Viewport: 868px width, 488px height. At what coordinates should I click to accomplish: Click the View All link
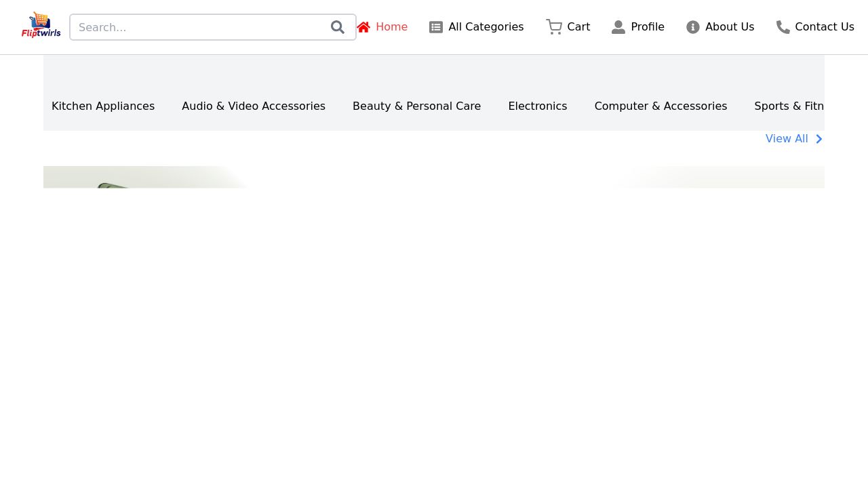pos(794,139)
